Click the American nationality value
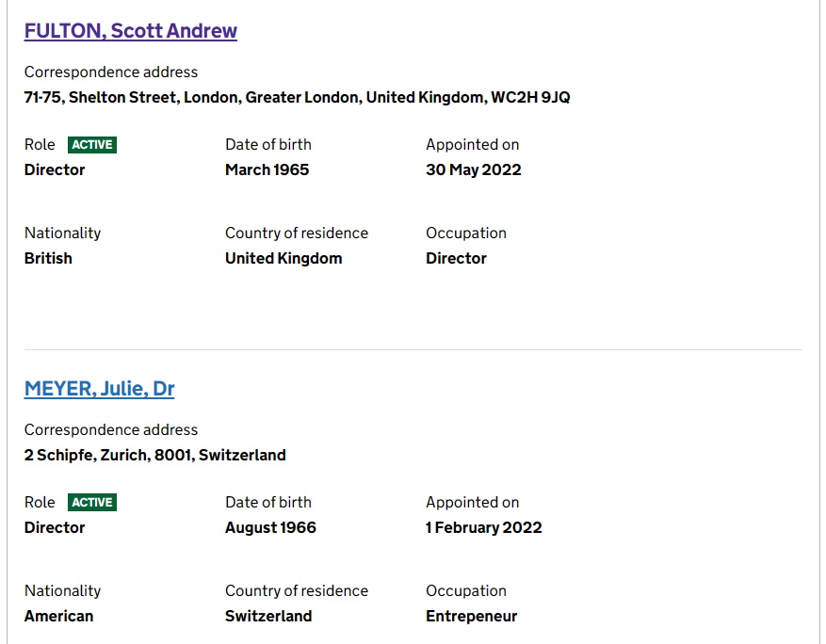 [58, 617]
